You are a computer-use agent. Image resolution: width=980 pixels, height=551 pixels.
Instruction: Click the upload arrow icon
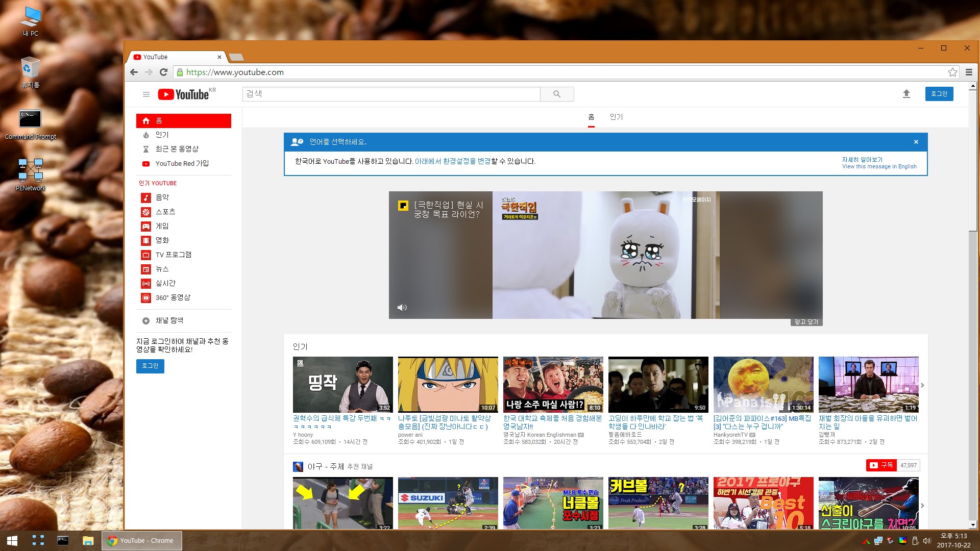(906, 94)
